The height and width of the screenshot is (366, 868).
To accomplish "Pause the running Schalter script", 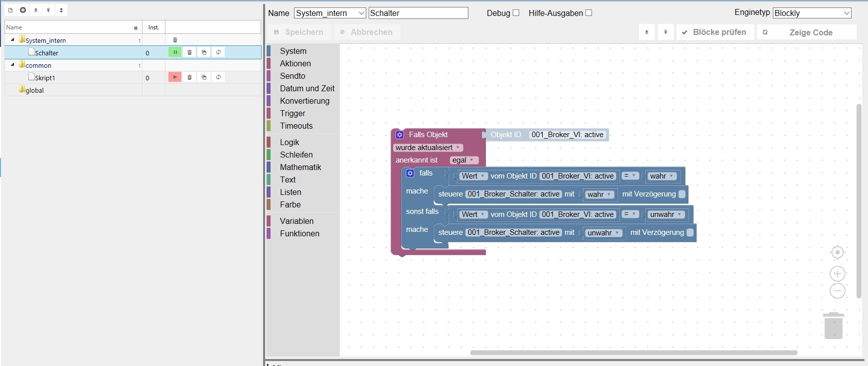I will point(175,52).
